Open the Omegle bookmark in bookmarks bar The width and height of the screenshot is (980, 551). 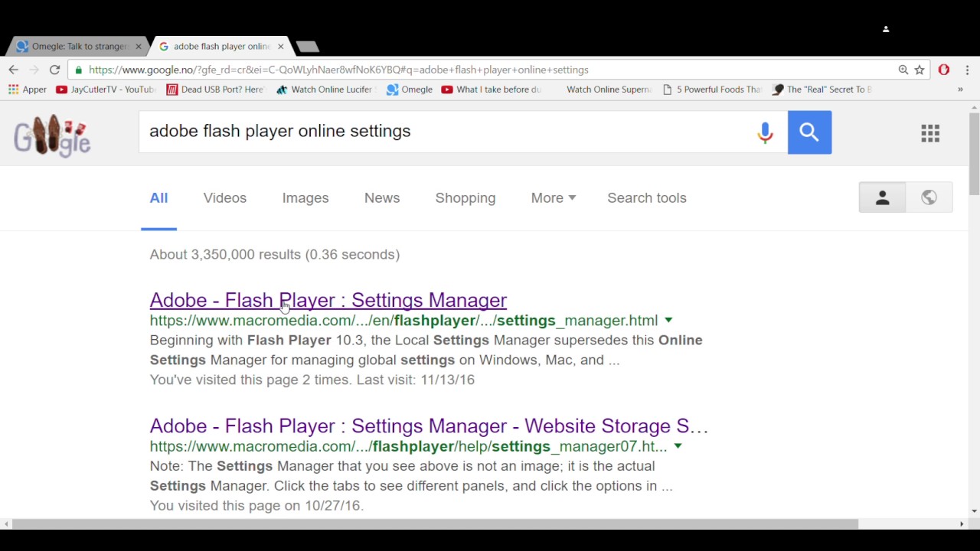[x=410, y=90]
